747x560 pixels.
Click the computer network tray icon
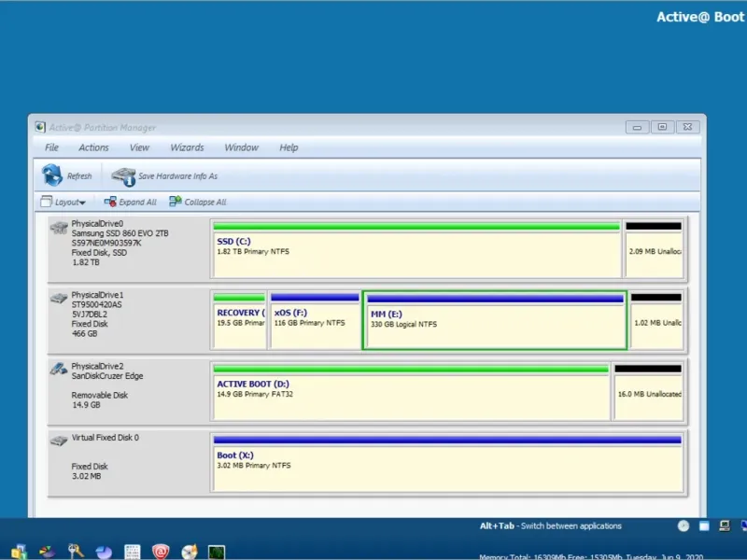point(725,525)
